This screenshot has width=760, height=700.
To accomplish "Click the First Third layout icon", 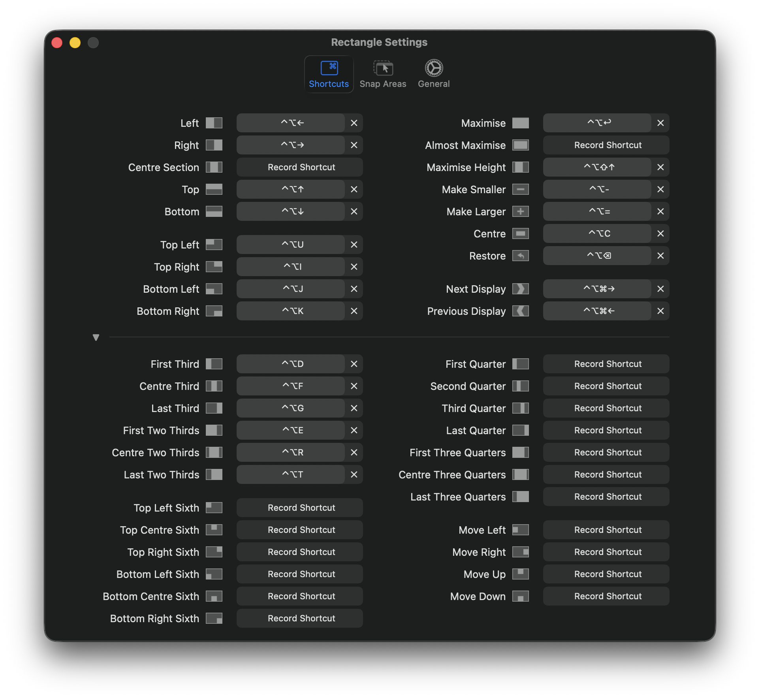I will [214, 364].
